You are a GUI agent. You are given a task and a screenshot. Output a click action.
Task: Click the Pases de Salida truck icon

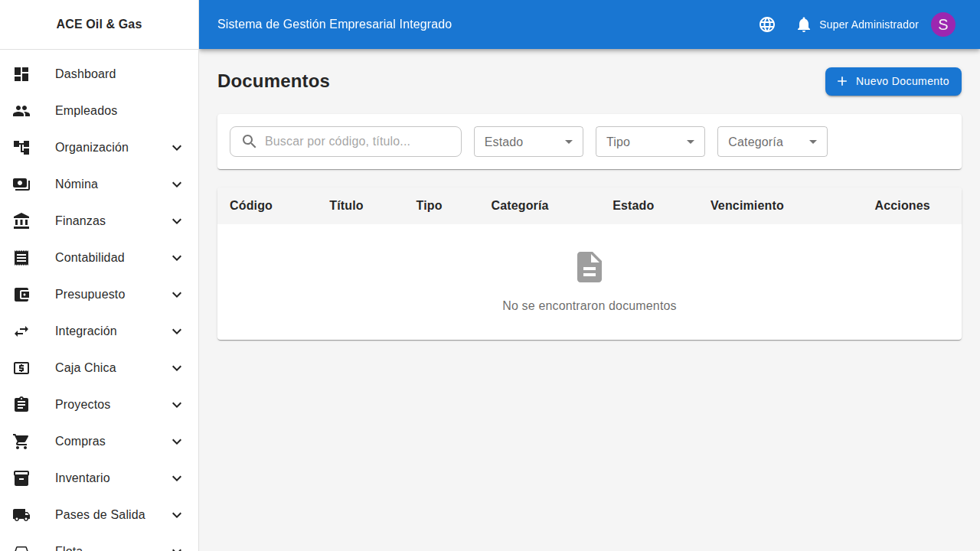click(x=21, y=515)
